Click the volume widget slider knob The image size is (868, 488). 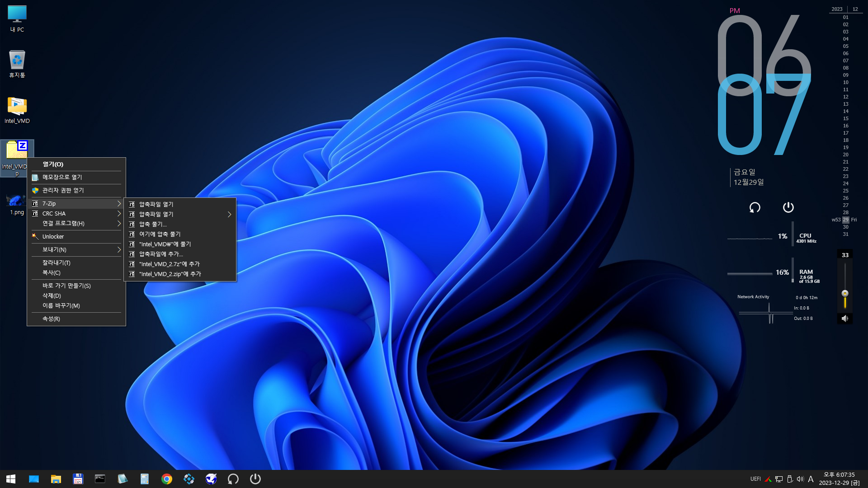pos(845,293)
